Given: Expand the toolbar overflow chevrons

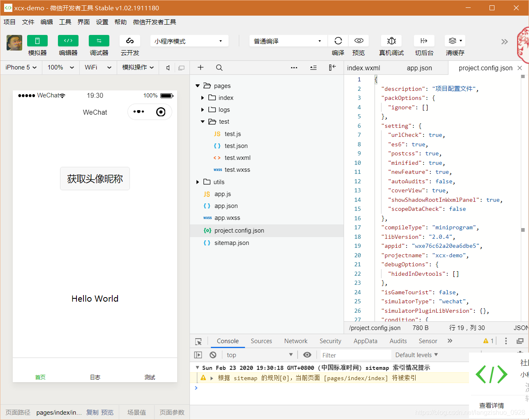Looking at the screenshot, I should point(504,42).
